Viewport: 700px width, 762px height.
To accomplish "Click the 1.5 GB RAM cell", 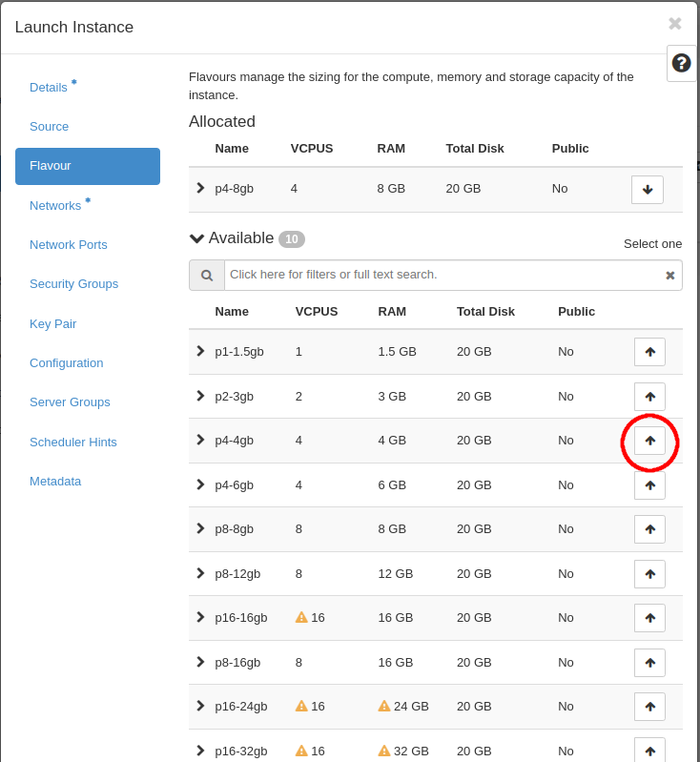I will click(x=397, y=352).
